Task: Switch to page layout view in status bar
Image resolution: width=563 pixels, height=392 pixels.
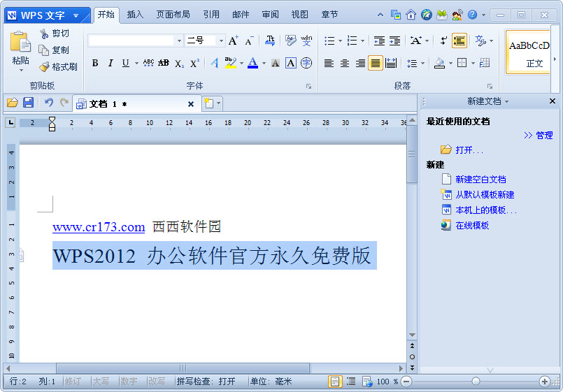Action: pyautogui.click(x=334, y=382)
